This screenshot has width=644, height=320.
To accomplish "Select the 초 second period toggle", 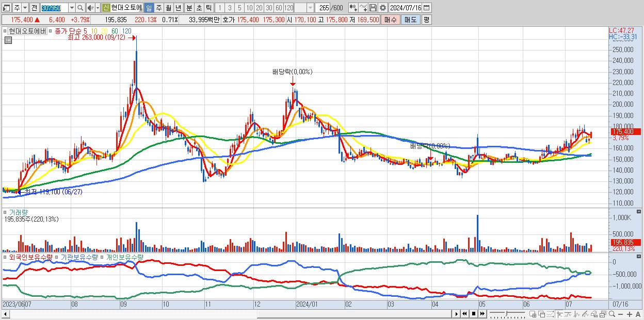I will pyautogui.click(x=199, y=8).
